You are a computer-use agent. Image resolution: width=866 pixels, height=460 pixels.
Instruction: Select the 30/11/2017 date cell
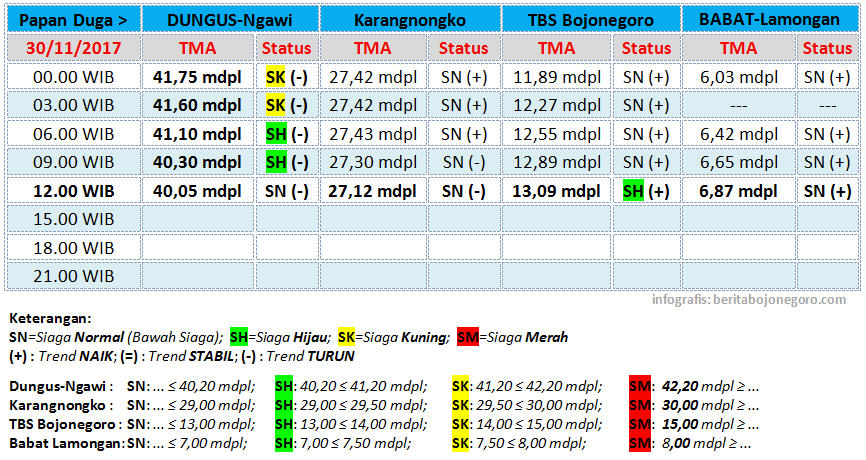click(73, 47)
